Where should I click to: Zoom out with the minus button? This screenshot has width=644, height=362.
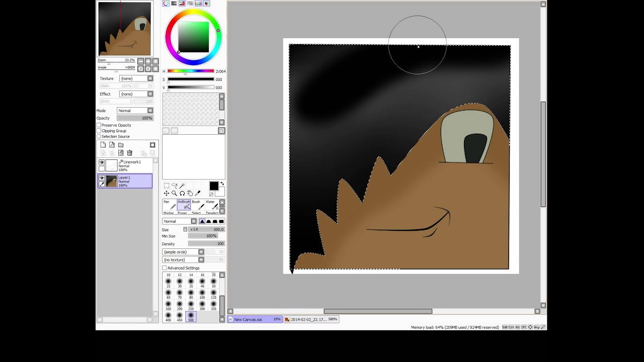141,61
